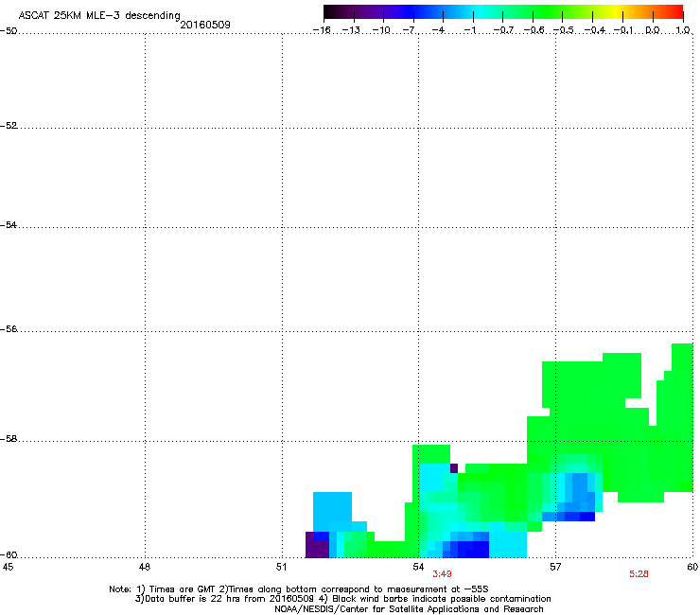This screenshot has height=615, width=700.
Task: Click the date label 20160509
Action: (x=205, y=25)
